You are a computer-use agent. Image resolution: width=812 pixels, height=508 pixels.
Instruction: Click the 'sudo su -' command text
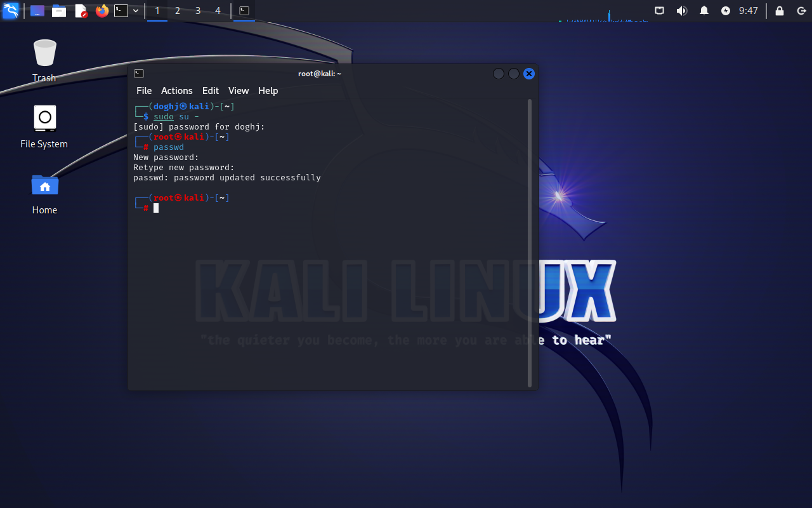point(176,117)
